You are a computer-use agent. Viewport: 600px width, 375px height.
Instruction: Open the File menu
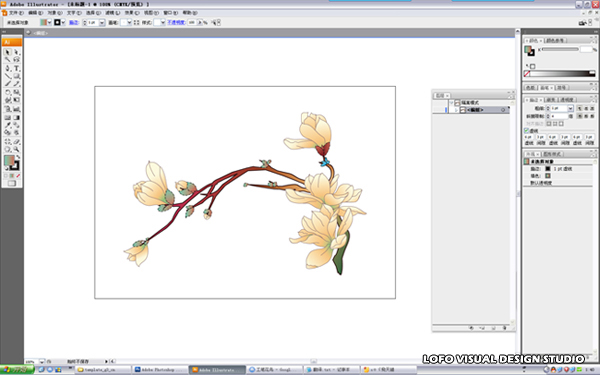[x=16, y=13]
